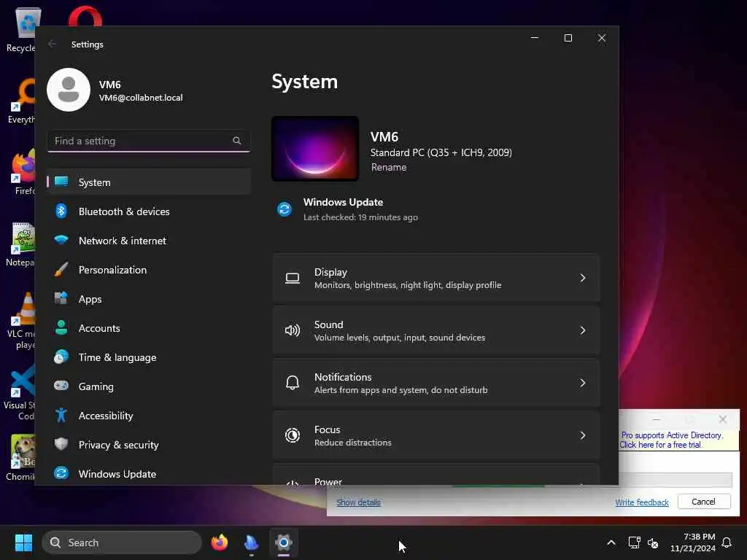Screen dimensions: 747x560
Task: Click the Privacy & security shield icon
Action: (x=61, y=444)
